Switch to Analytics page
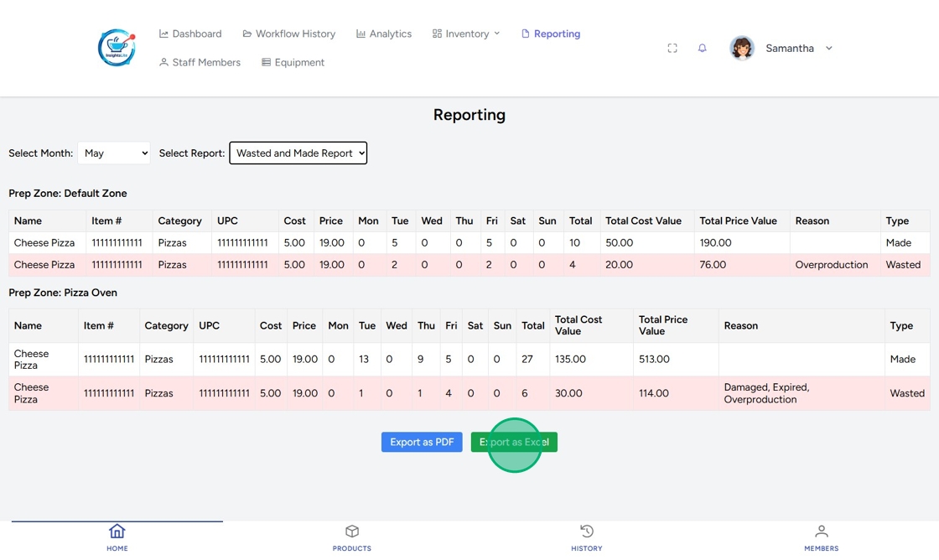This screenshot has height=560, width=939. point(384,34)
